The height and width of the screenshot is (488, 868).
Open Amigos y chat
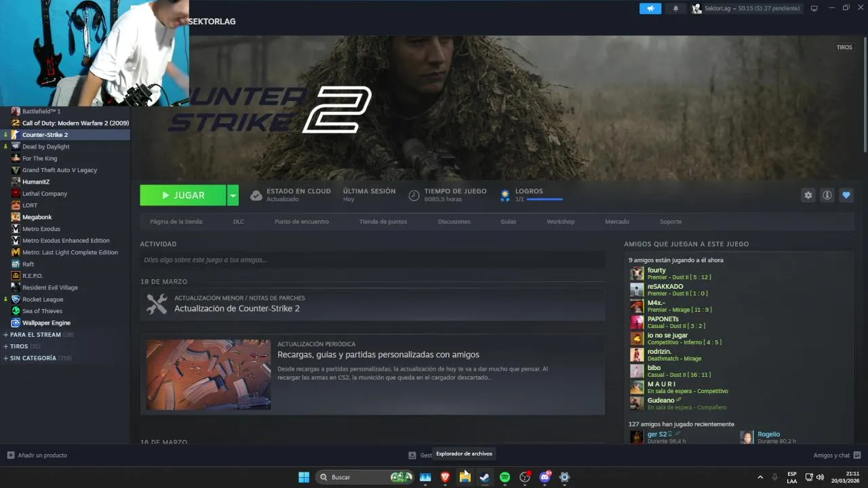click(x=837, y=455)
